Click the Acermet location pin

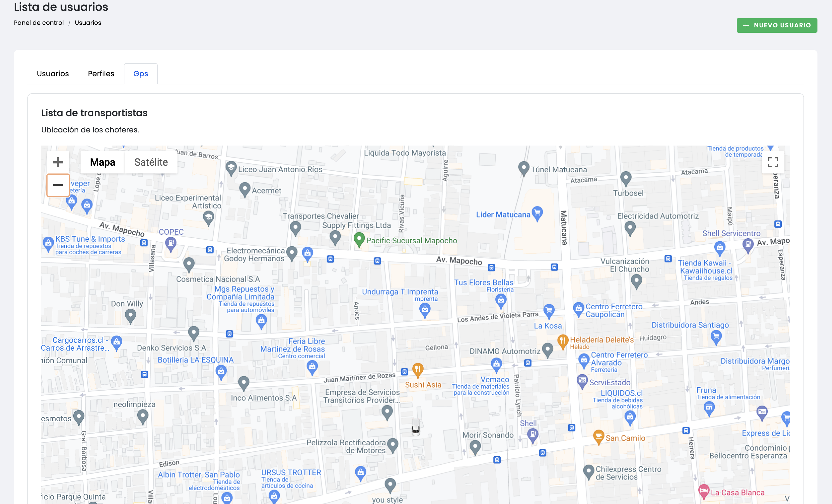[x=244, y=190]
